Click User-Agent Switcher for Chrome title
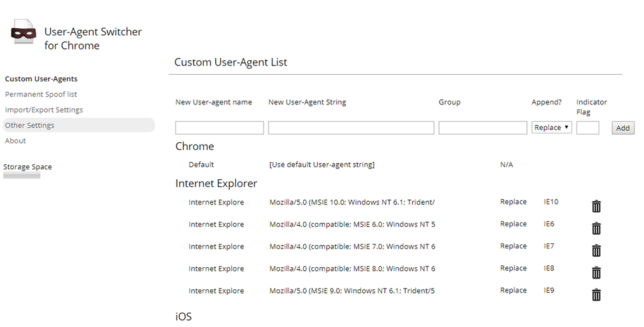This screenshot has width=644, height=327. (x=93, y=38)
